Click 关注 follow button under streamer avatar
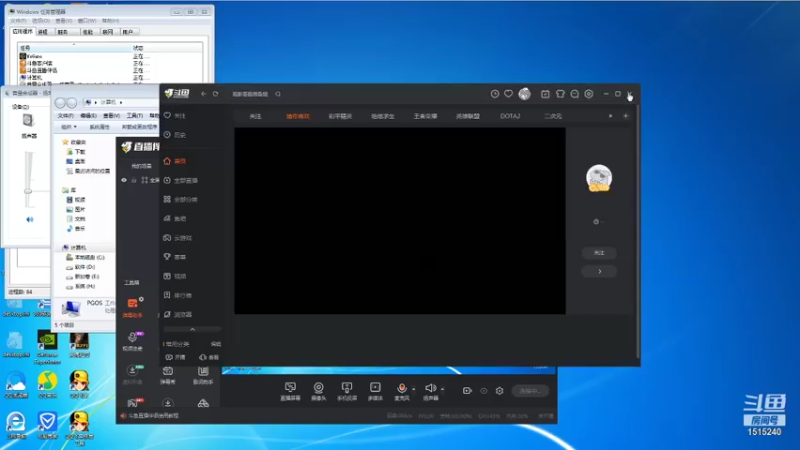This screenshot has width=800, height=450. (x=599, y=253)
